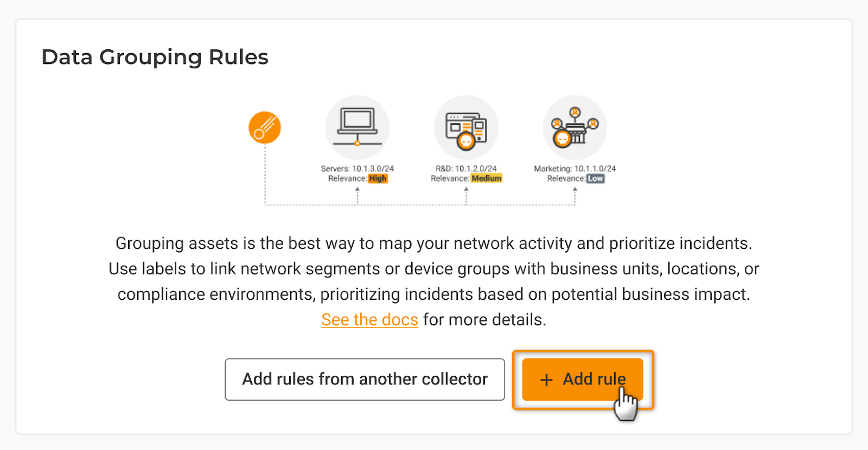Click the R&D infected windows icon
The width and height of the screenshot is (868, 450).
tap(466, 128)
